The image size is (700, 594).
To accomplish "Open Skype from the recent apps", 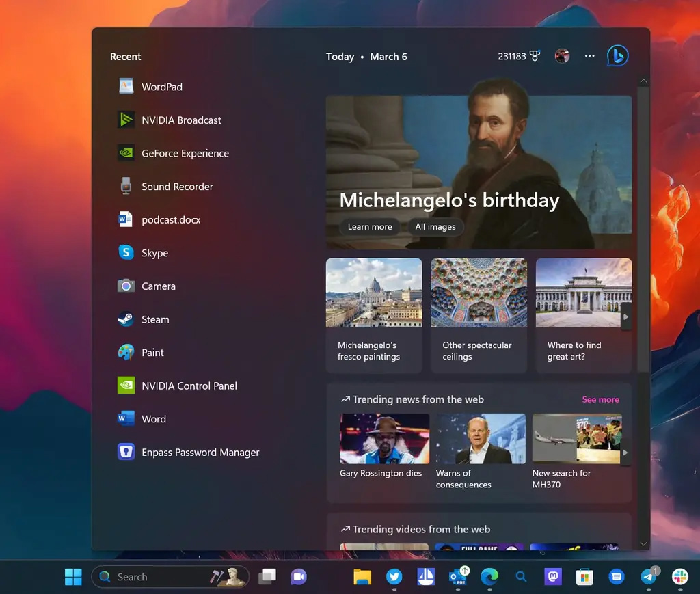I will pos(154,253).
